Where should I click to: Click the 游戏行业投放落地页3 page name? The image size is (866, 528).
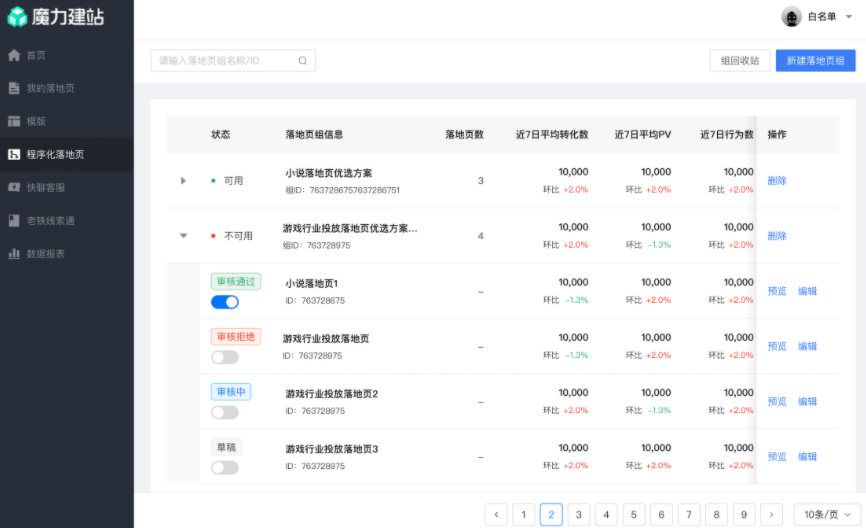pos(331,449)
